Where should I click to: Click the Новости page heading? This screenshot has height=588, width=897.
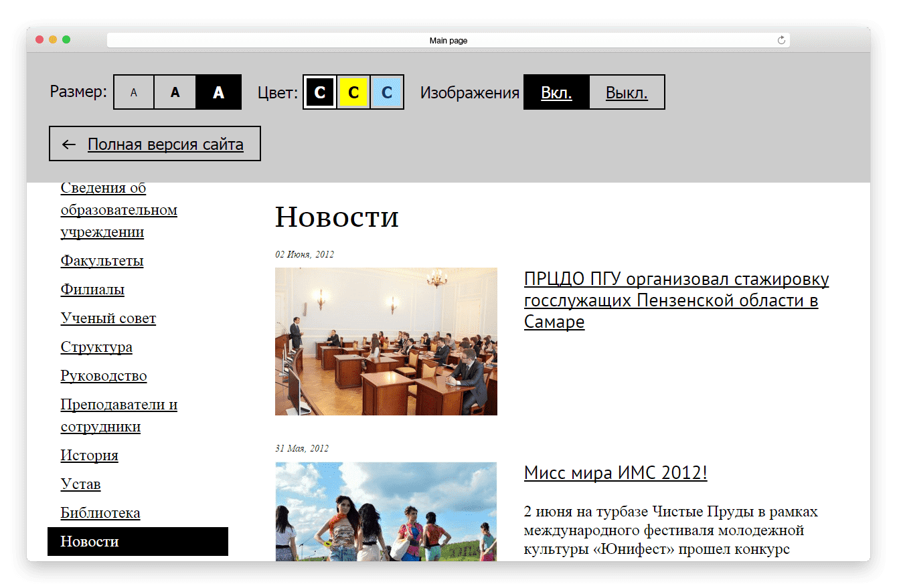[337, 217]
